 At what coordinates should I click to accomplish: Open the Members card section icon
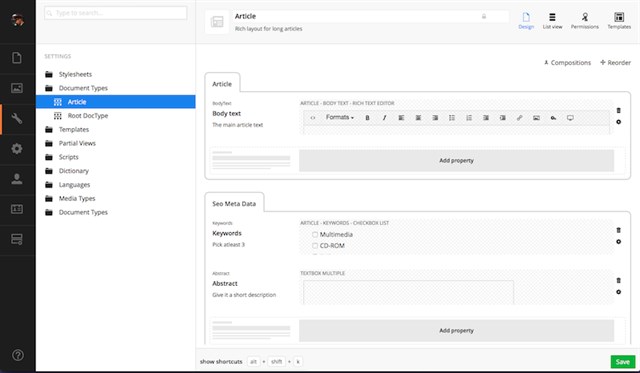click(x=17, y=209)
